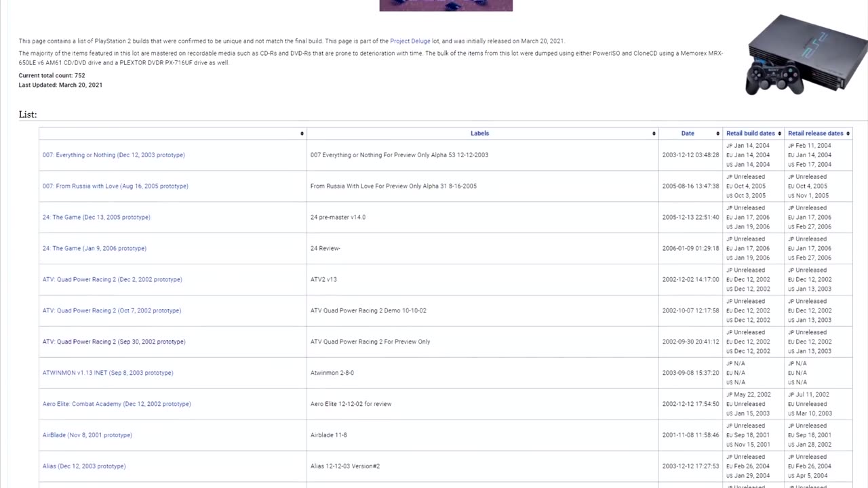Select date '2003-09-08 15:37:20'

tap(690, 373)
